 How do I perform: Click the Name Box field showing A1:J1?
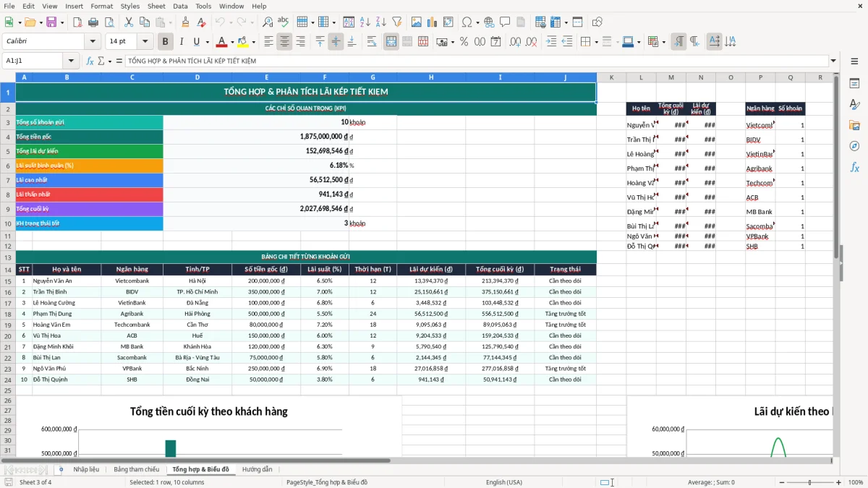point(33,61)
